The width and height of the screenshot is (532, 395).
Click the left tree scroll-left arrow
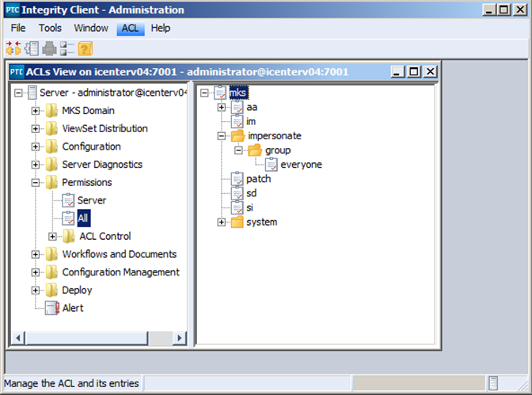(x=18, y=338)
